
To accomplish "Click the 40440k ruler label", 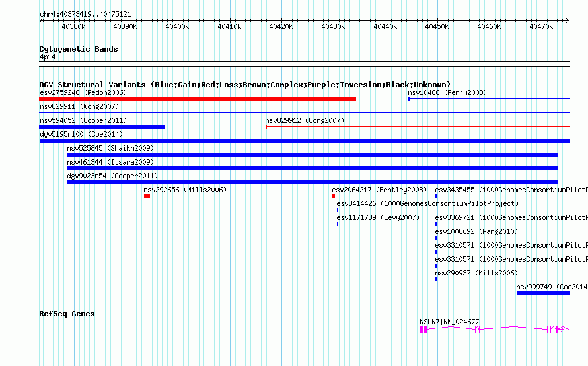I will [x=385, y=26].
